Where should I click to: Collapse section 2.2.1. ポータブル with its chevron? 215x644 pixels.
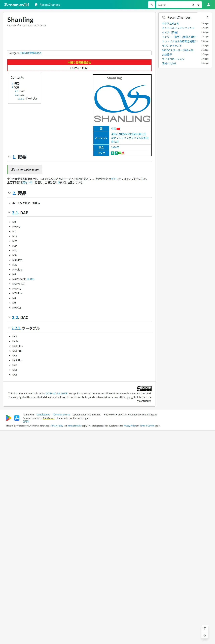pos(9,328)
